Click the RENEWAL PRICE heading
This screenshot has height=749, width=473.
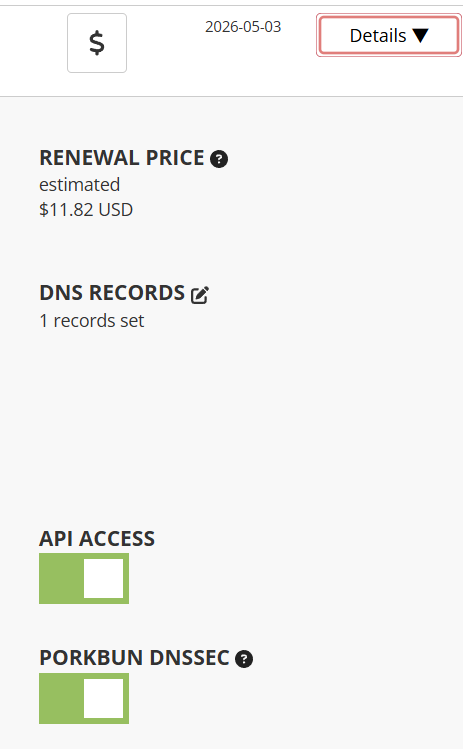click(122, 158)
